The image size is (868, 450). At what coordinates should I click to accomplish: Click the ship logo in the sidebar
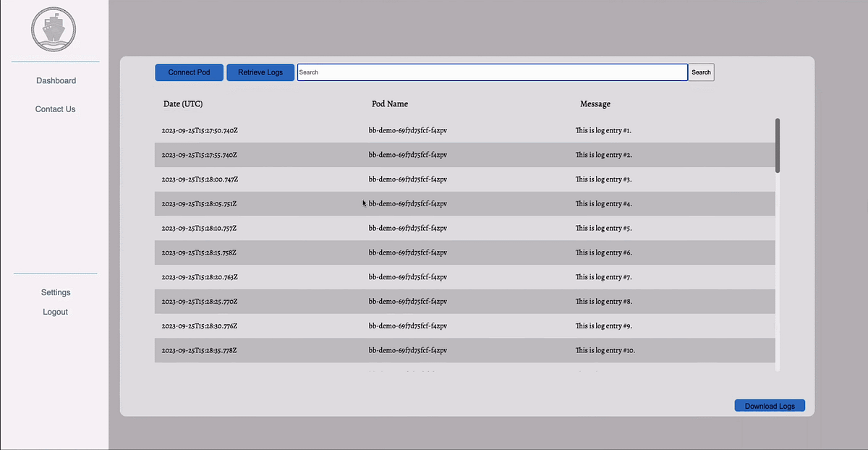54,29
